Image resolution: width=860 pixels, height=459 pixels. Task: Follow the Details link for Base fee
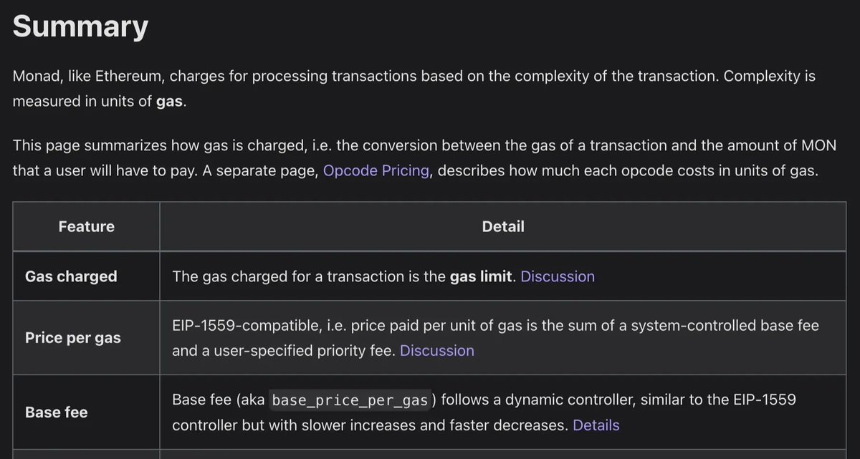596,425
